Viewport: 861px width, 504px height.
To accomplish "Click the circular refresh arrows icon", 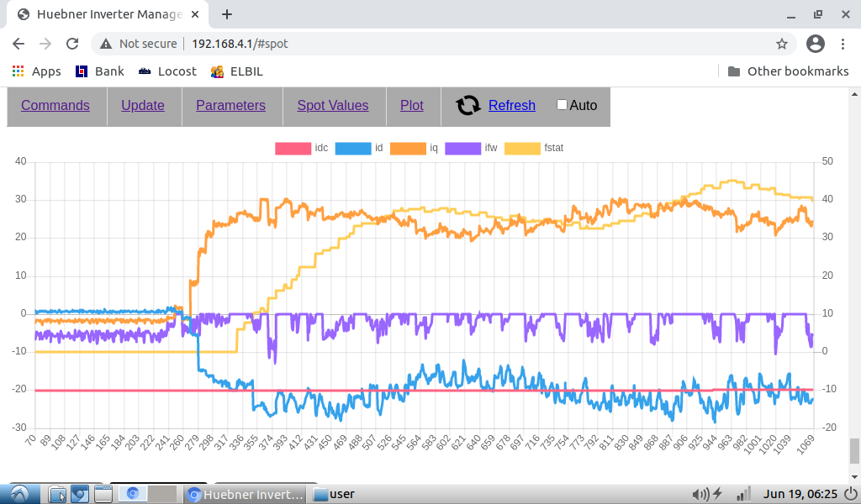I will 468,105.
